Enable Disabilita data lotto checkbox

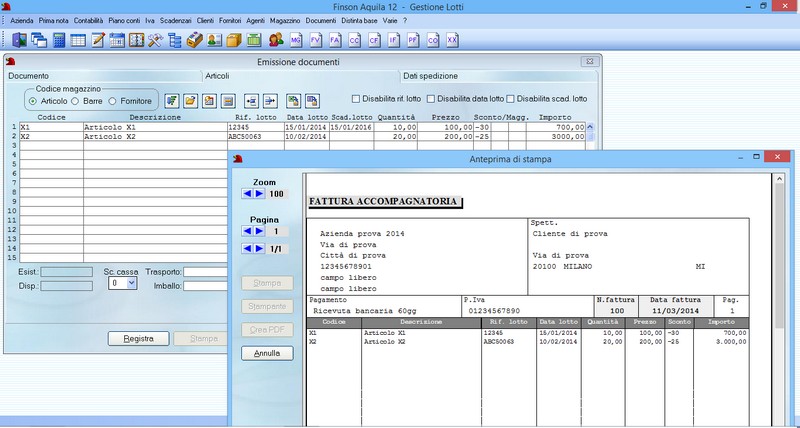click(431, 98)
